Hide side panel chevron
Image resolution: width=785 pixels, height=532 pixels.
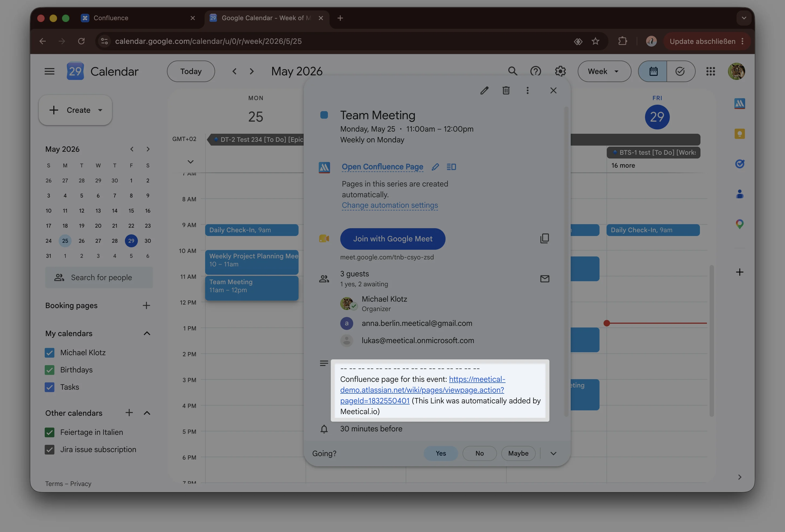coord(740,477)
